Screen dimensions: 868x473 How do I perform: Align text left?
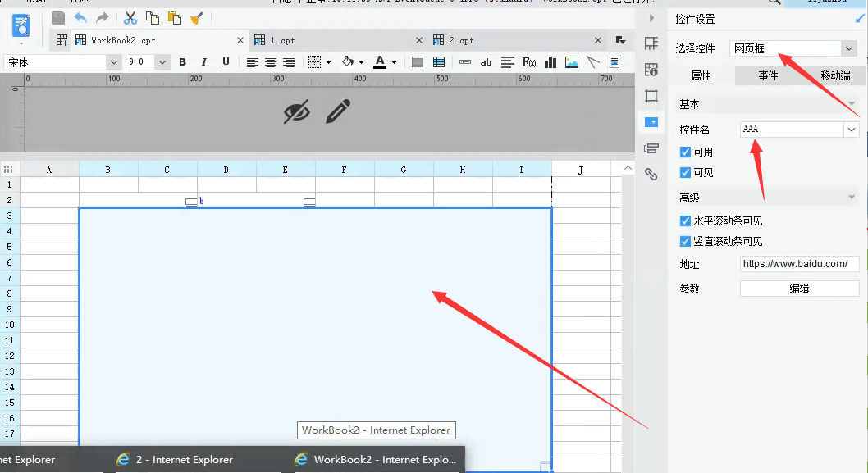click(x=253, y=62)
